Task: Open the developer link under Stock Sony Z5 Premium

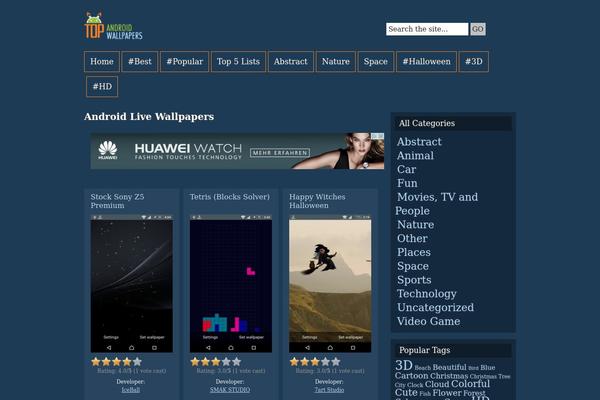Action: click(130, 390)
